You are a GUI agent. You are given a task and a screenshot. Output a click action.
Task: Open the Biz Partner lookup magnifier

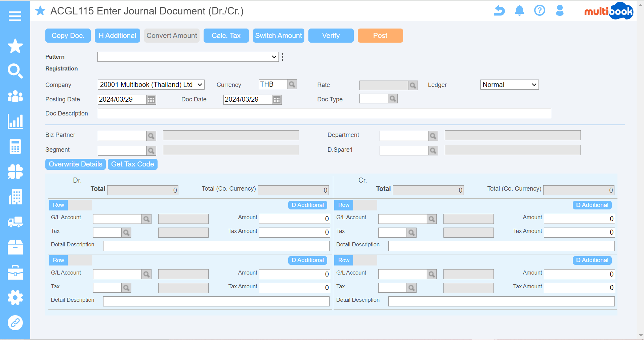(x=151, y=136)
